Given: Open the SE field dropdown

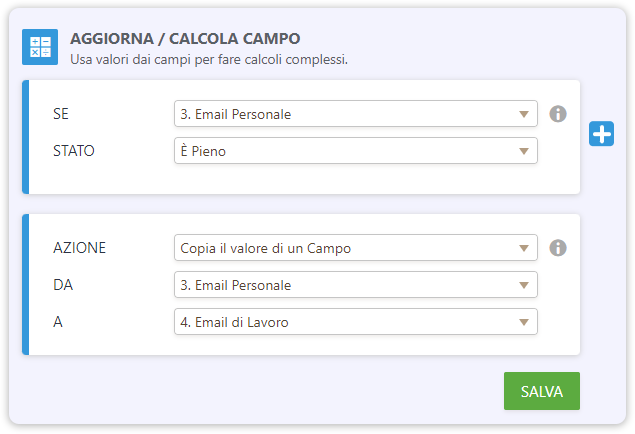Looking at the screenshot, I should click(355, 114).
